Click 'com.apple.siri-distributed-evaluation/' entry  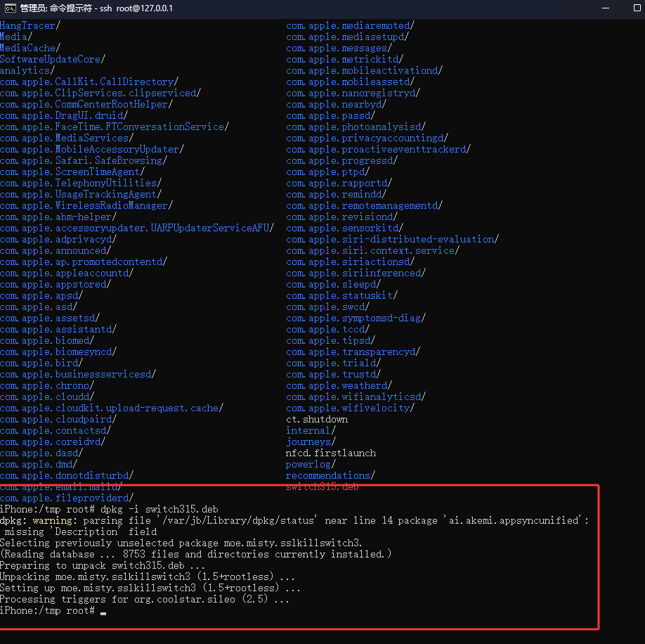[x=392, y=239]
